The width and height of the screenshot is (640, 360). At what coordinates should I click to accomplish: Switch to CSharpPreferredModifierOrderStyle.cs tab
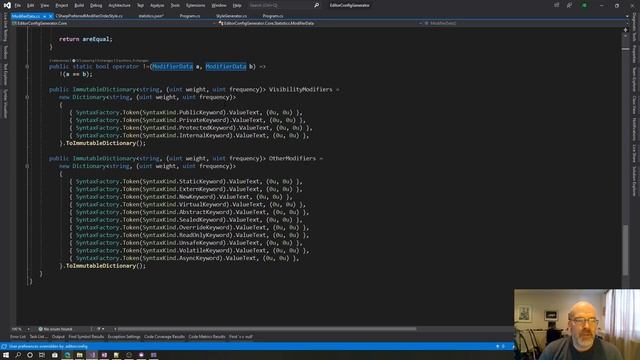click(89, 16)
